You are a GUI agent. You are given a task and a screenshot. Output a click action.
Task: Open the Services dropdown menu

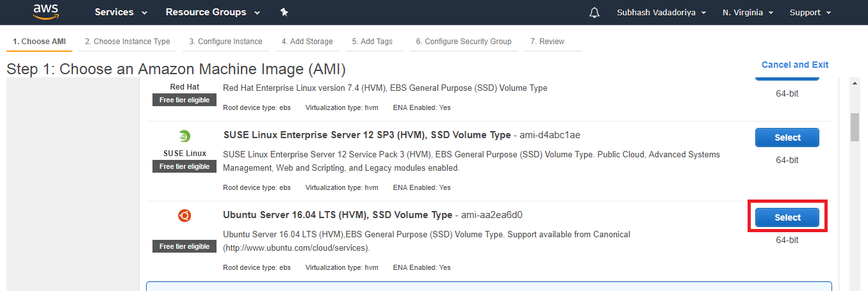pos(121,12)
